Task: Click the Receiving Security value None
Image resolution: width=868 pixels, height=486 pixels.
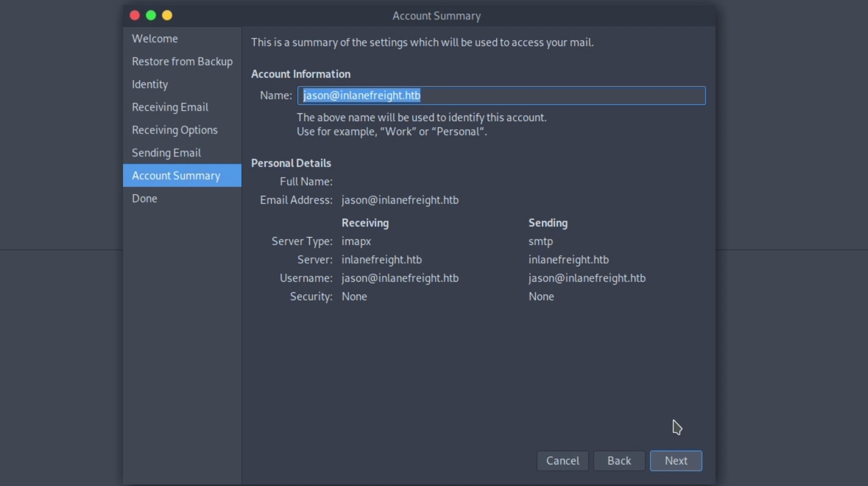Action: click(x=354, y=296)
